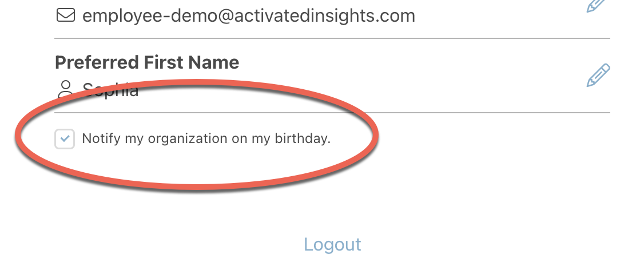Click the word 'Preferred' in the heading
This screenshot has width=644, height=270.
click(97, 62)
